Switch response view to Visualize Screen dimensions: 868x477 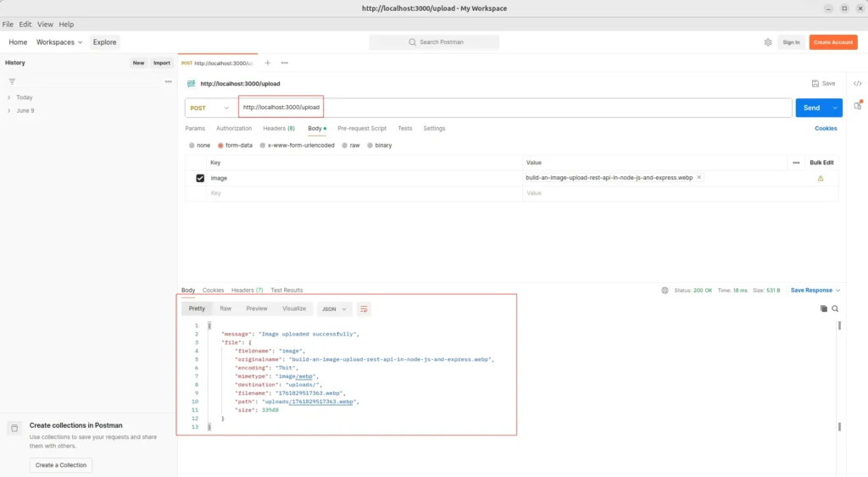(x=294, y=308)
